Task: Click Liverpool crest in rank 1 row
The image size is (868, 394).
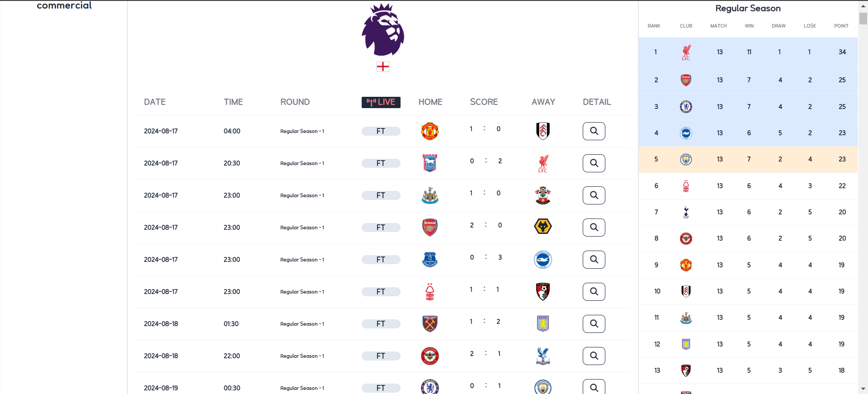Action: (x=686, y=52)
